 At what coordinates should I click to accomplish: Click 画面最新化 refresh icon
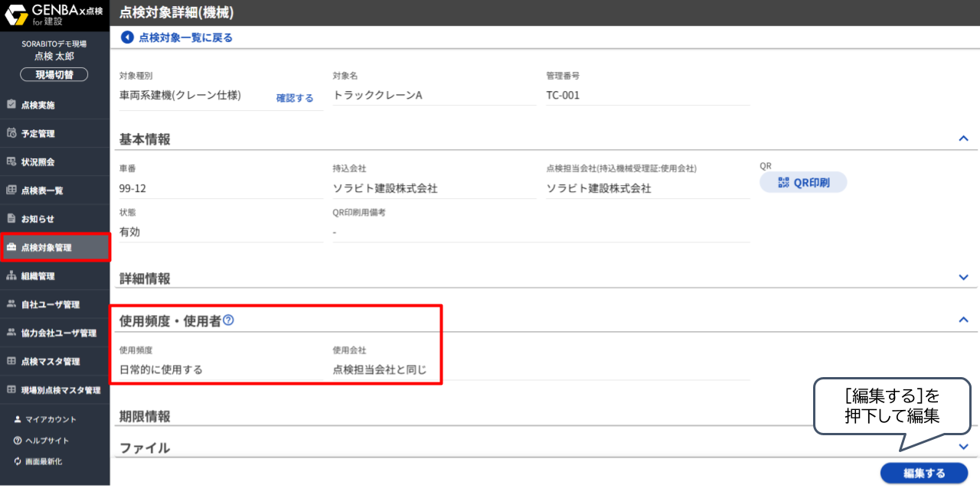(18, 461)
